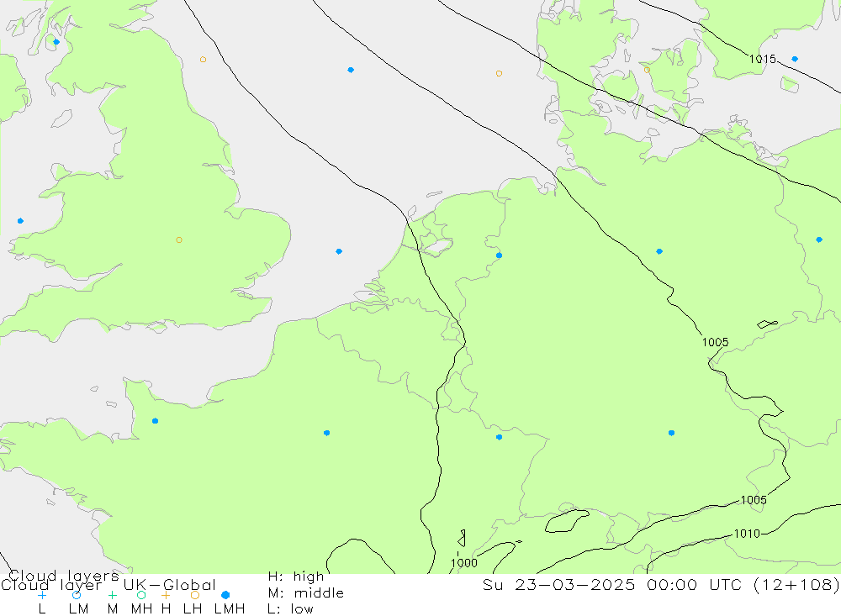Image resolution: width=841 pixels, height=616 pixels.
Task: Click the 'UK-Global' model name text
Action: [x=170, y=585]
